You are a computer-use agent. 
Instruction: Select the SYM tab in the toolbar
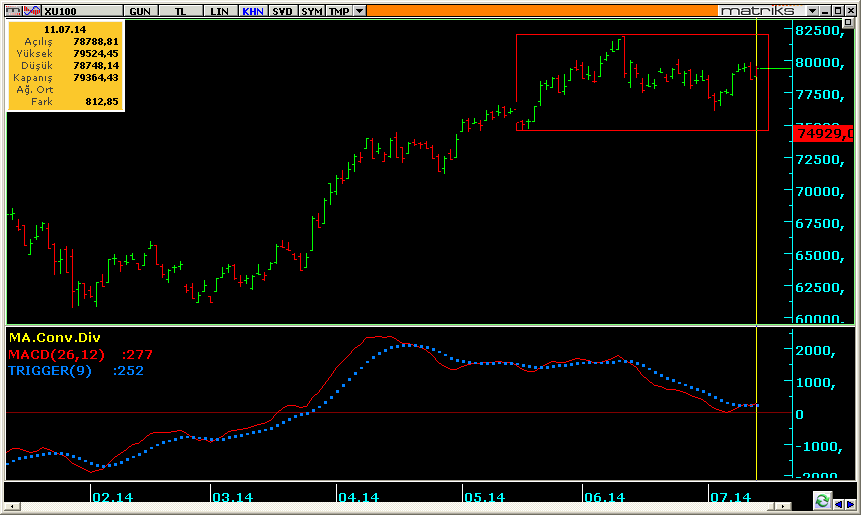312,10
